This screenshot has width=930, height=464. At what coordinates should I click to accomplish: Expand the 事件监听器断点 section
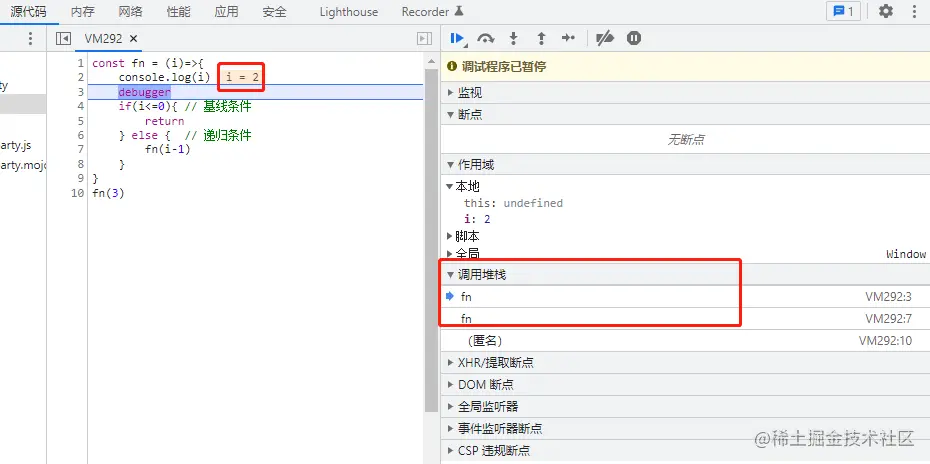tap(686, 428)
